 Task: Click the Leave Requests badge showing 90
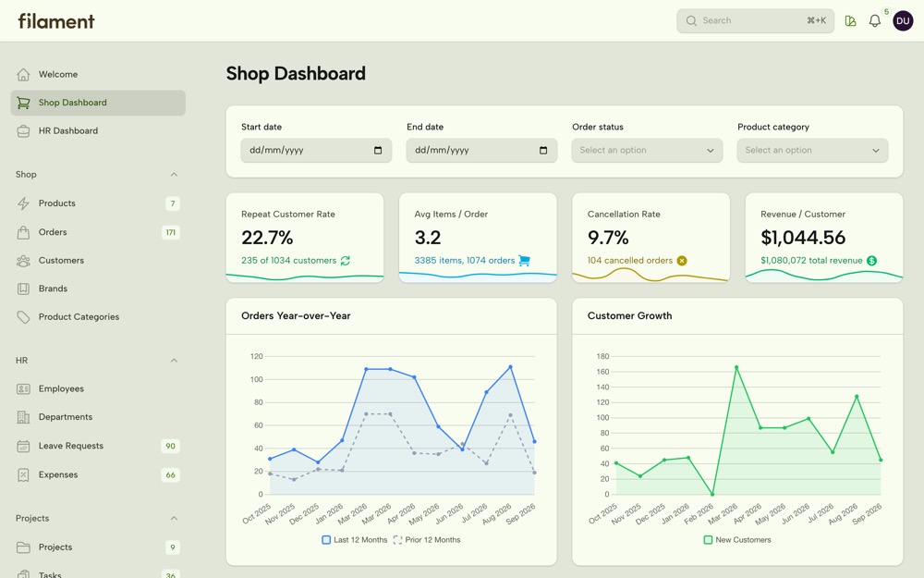[x=170, y=446]
